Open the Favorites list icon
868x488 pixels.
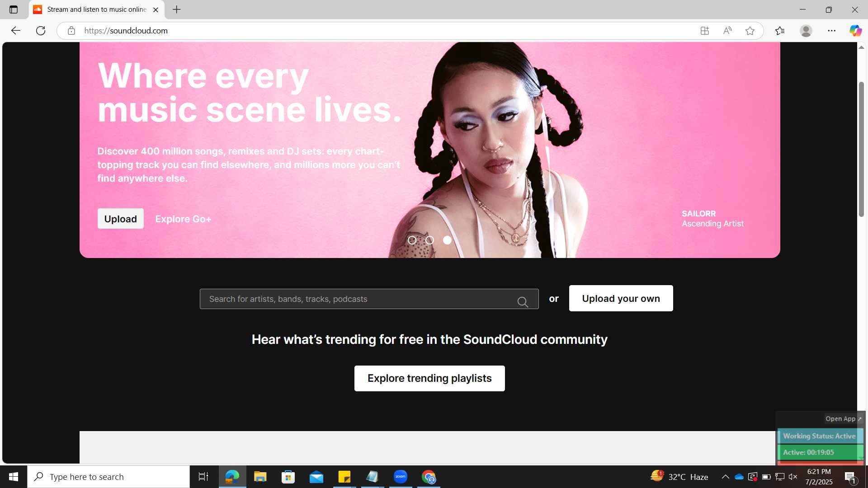(780, 31)
